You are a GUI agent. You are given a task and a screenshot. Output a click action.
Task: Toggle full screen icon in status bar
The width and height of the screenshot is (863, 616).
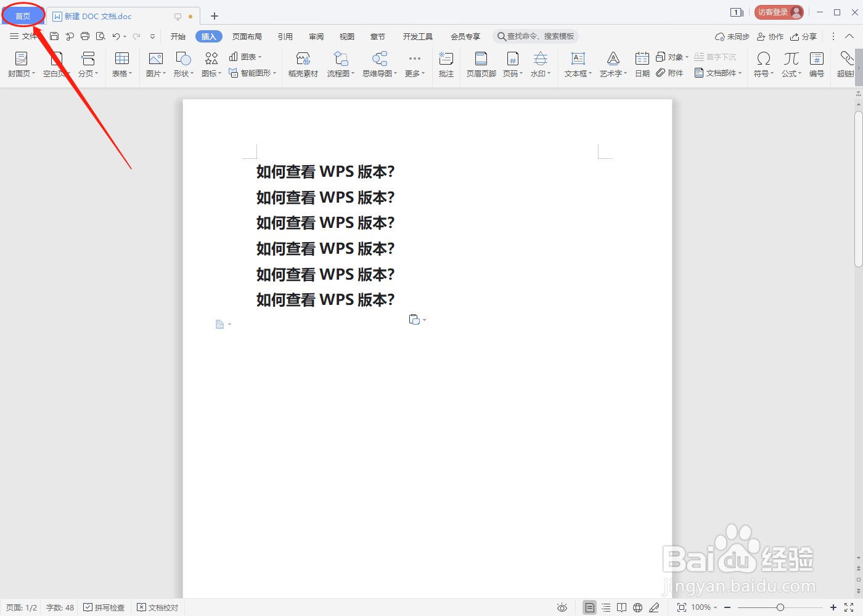[x=849, y=607]
